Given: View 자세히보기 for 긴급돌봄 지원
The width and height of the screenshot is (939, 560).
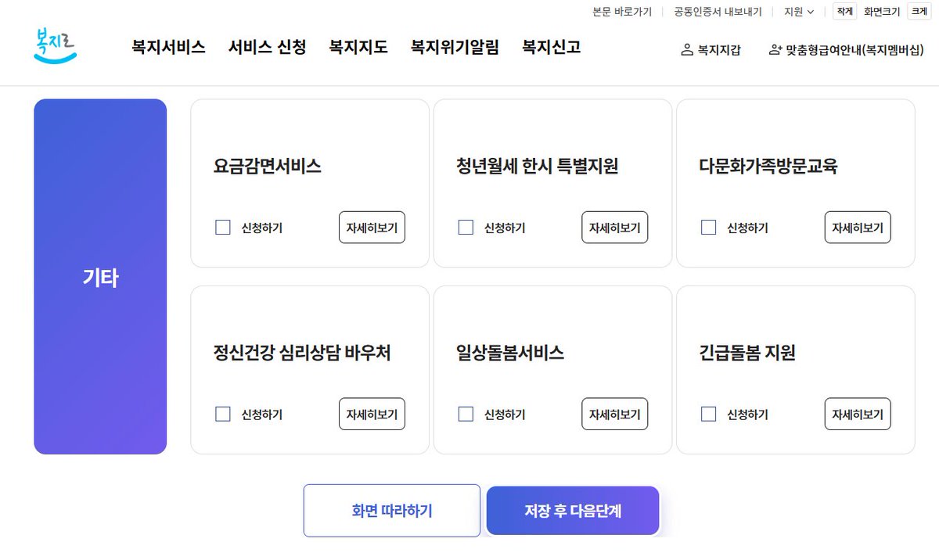Looking at the screenshot, I should coord(858,415).
